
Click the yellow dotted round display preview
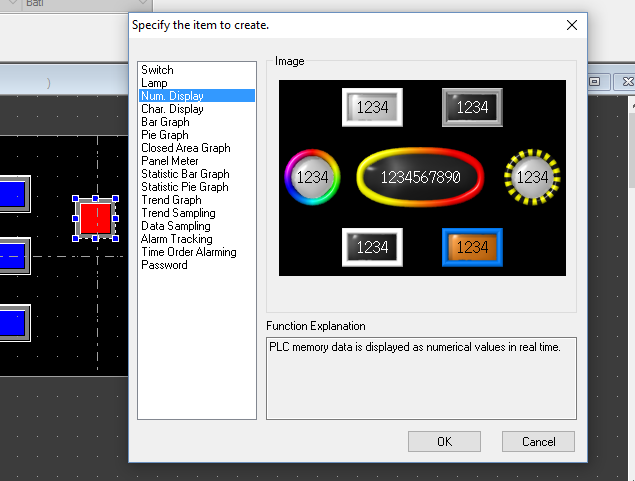pyautogui.click(x=532, y=177)
